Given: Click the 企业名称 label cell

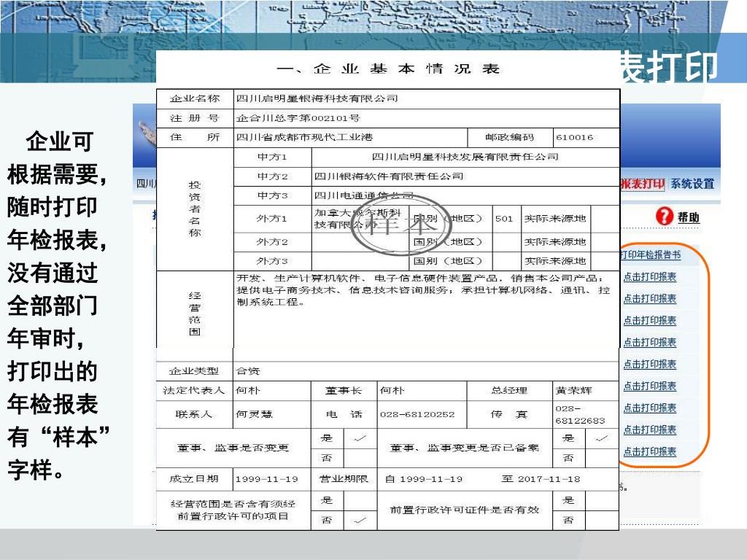Looking at the screenshot, I should point(195,98).
